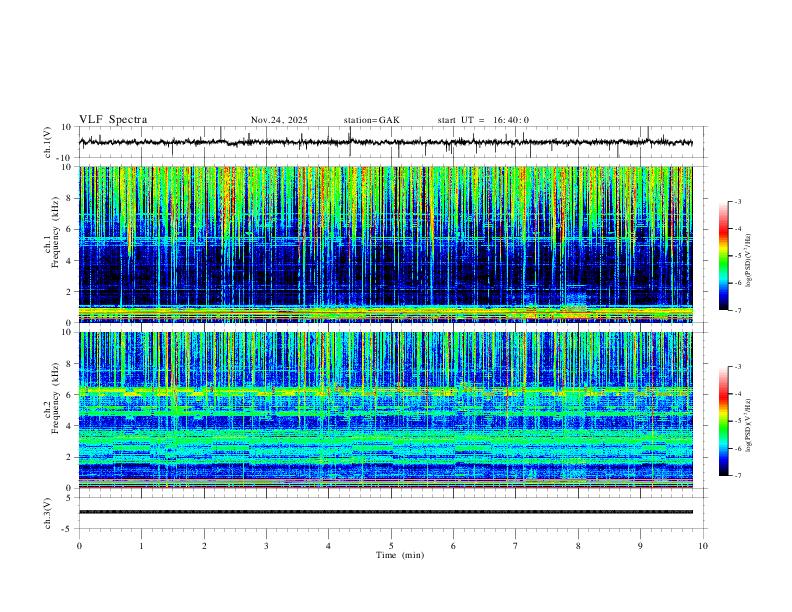The width and height of the screenshot is (792, 612).
Task: Click the time axis tick label '10'
Action: click(703, 546)
